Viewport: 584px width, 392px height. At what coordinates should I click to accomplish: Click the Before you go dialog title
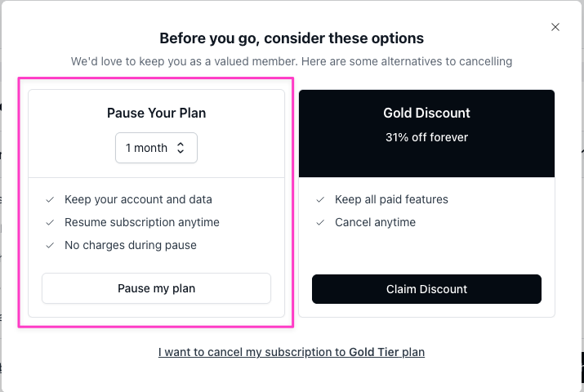pos(292,38)
